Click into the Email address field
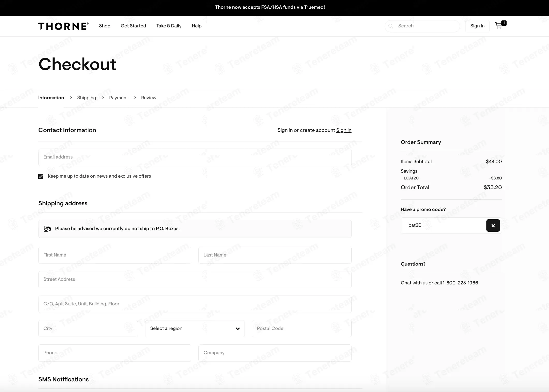549x392 pixels. pos(195,157)
